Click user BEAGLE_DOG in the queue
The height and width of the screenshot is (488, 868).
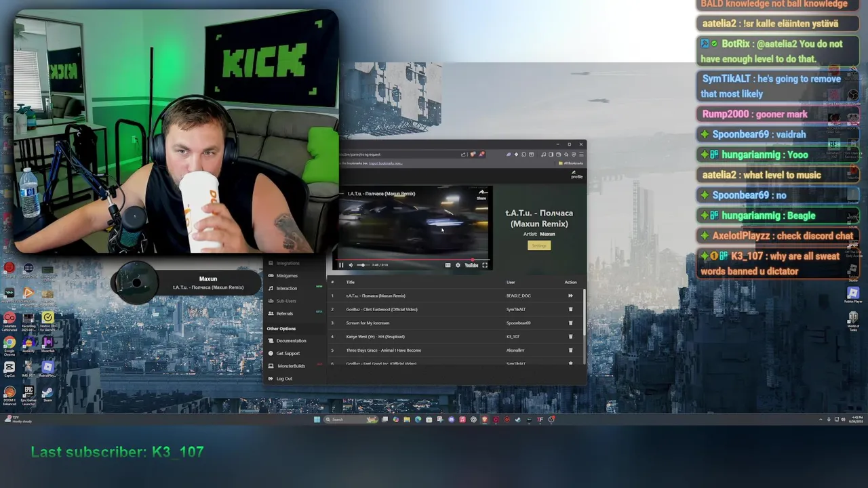[518, 296]
